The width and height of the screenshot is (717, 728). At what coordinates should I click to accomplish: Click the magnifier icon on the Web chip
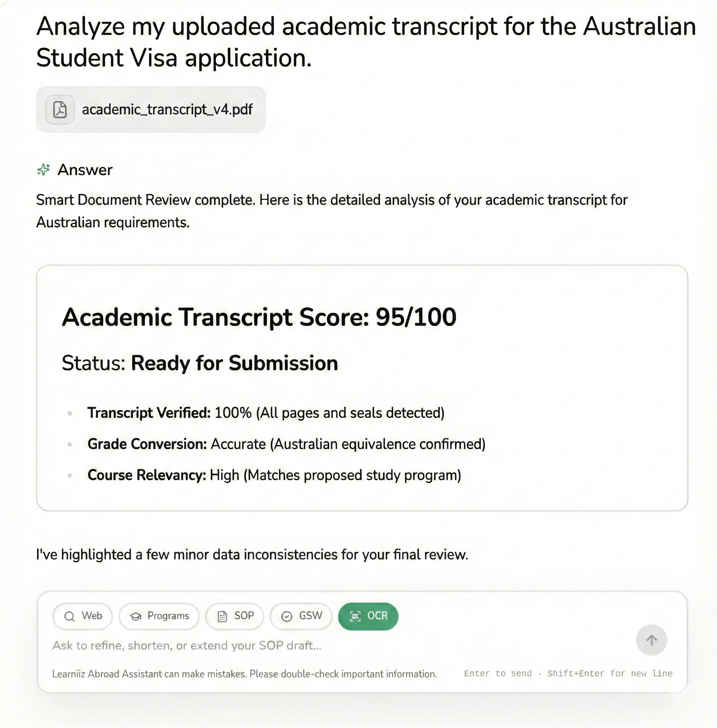coord(69,616)
